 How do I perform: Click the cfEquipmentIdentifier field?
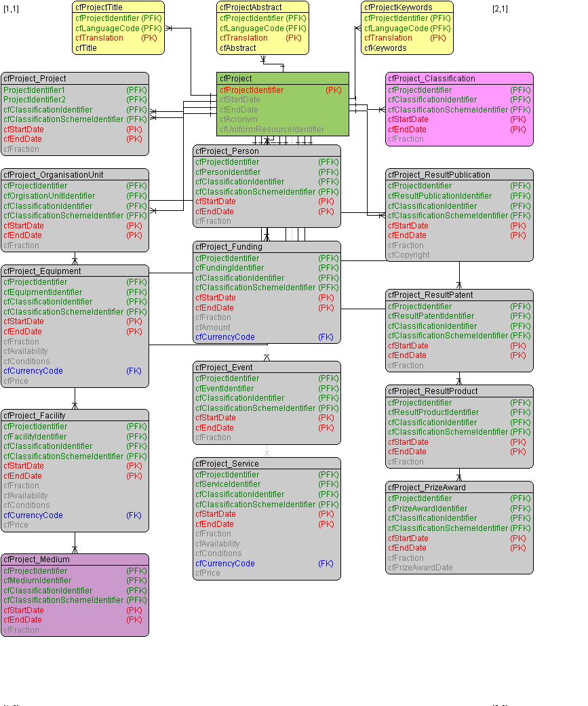43,292
